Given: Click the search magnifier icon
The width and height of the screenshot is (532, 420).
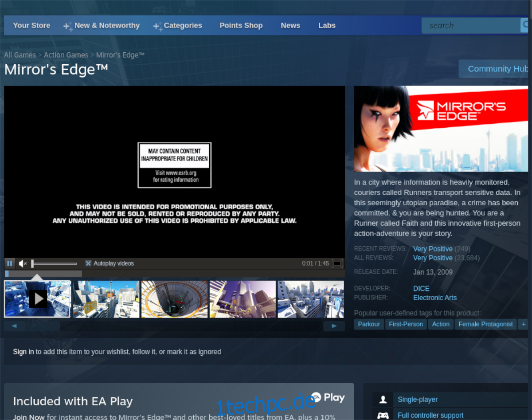Looking at the screenshot, I should [x=524, y=25].
